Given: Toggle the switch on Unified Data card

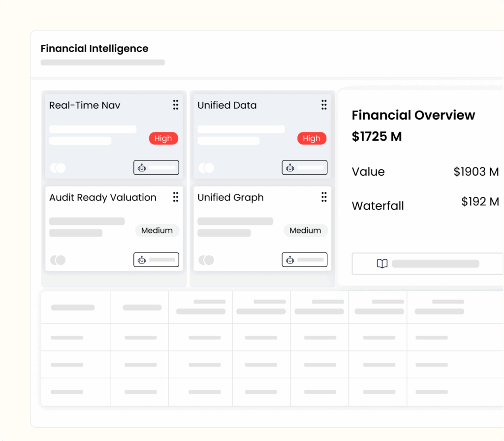Looking at the screenshot, I should [206, 168].
